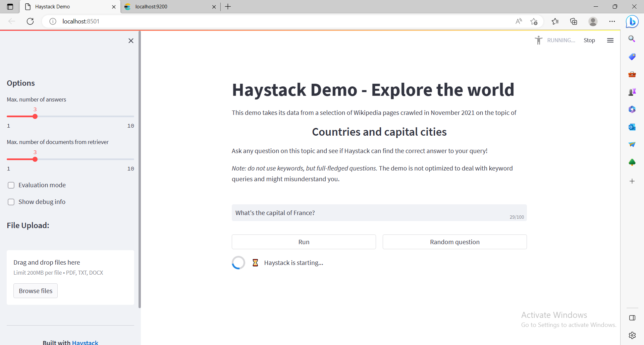The image size is (644, 345).
Task: Close the Options sidebar
Action: [x=131, y=41]
